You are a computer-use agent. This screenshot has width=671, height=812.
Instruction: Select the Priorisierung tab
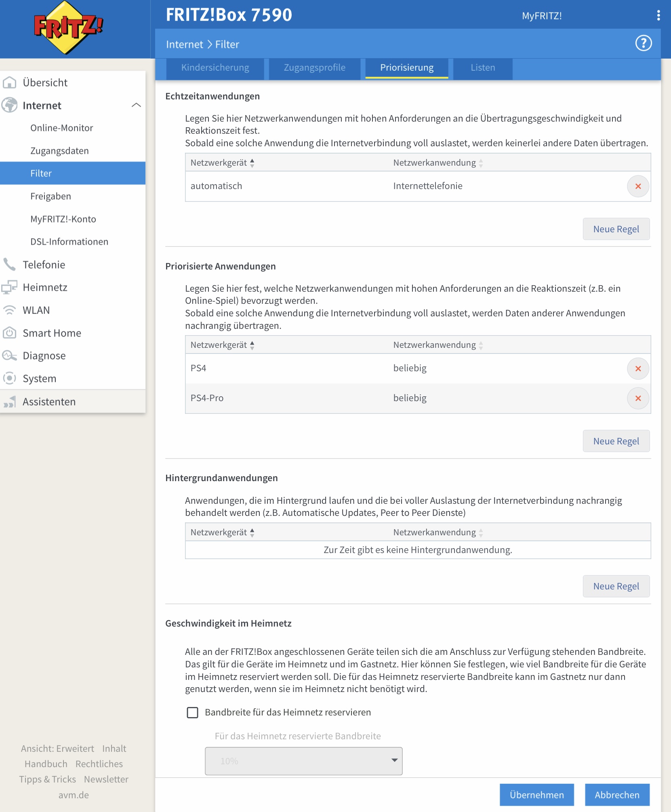pos(407,68)
